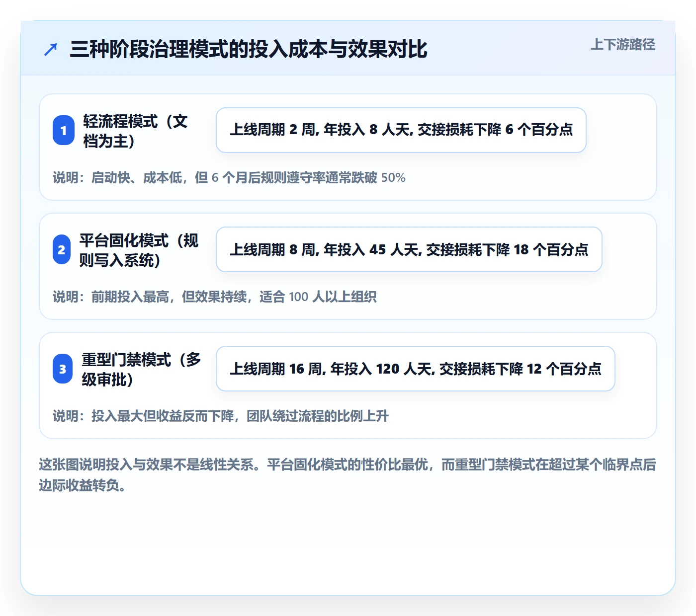Click the number 1 badge for 轻流程模式
This screenshot has height=616, width=696.
[x=64, y=131]
